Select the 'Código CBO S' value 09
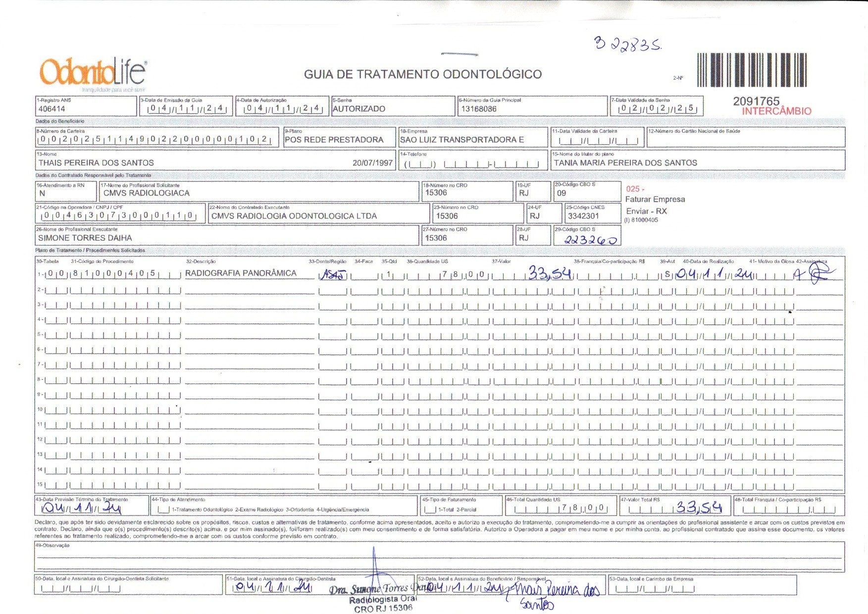The height and width of the screenshot is (614, 868). point(562,193)
